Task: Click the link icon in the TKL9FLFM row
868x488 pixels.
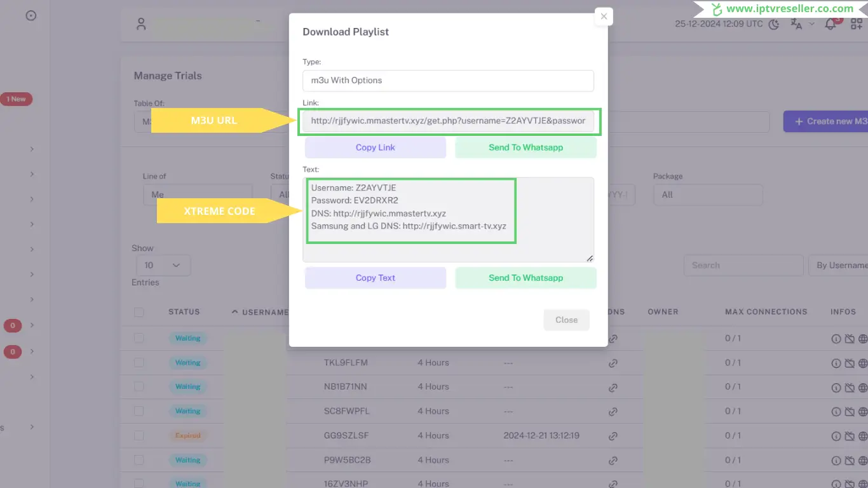Action: click(x=613, y=363)
